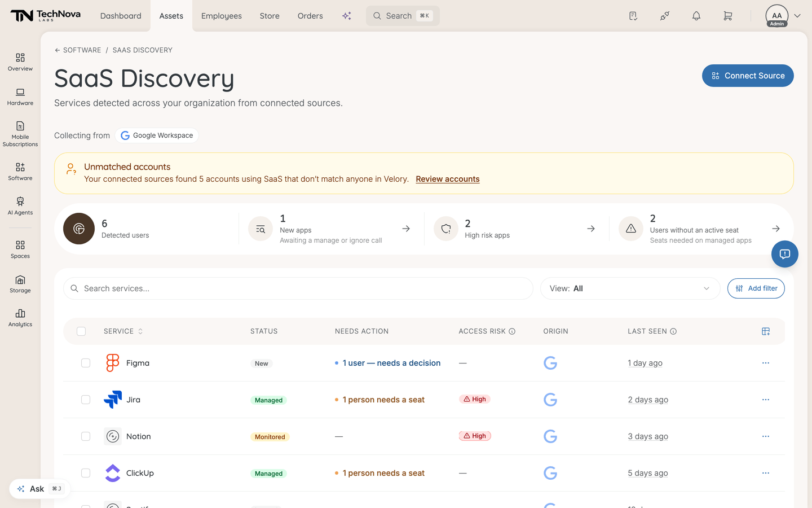Check the Notion row checkbox

(x=86, y=436)
